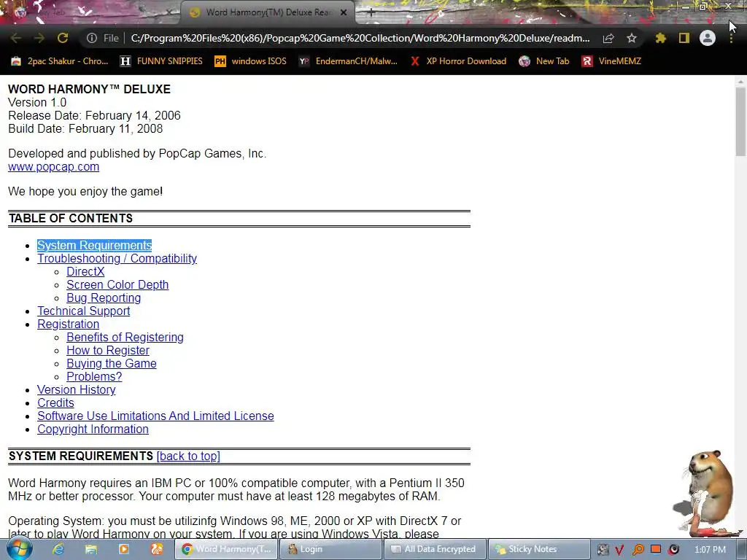747x560 pixels.
Task: Click the red V tray icon
Action: pyautogui.click(x=619, y=550)
